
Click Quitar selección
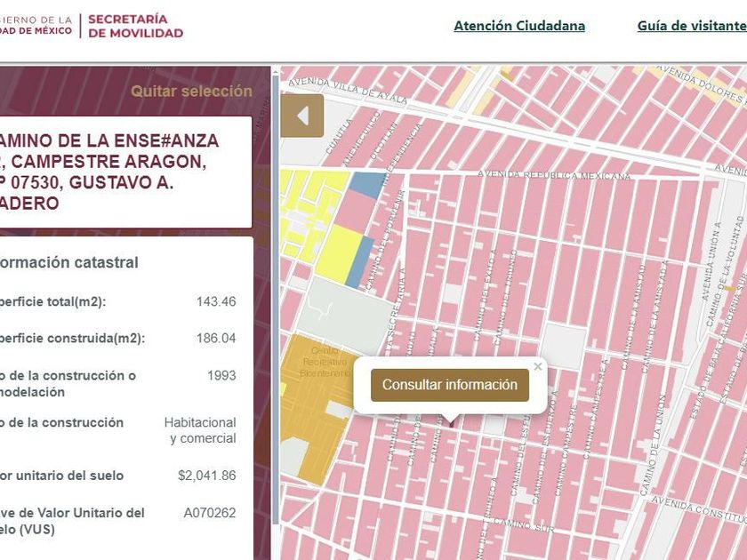pos(191,91)
